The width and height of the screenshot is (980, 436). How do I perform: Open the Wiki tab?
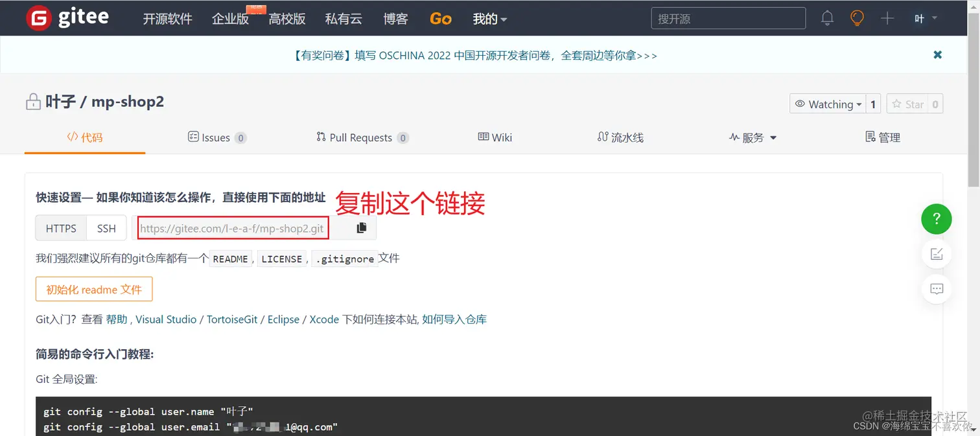[x=495, y=137]
